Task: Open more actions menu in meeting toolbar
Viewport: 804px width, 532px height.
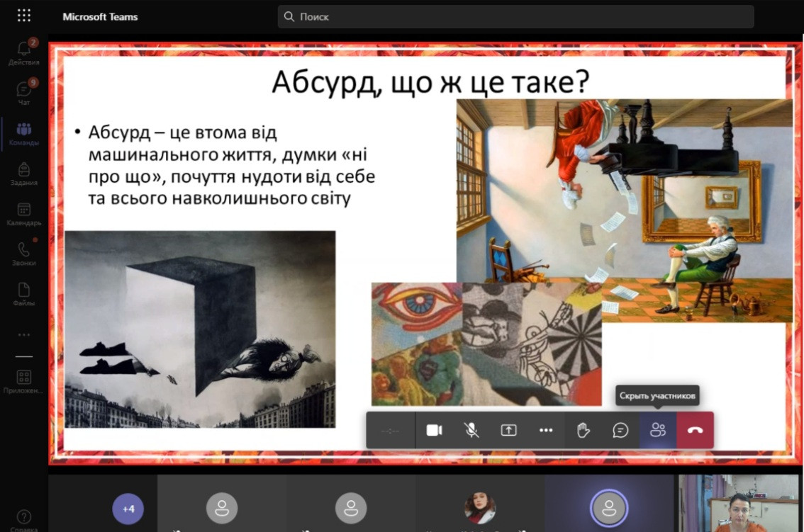Action: tap(546, 430)
